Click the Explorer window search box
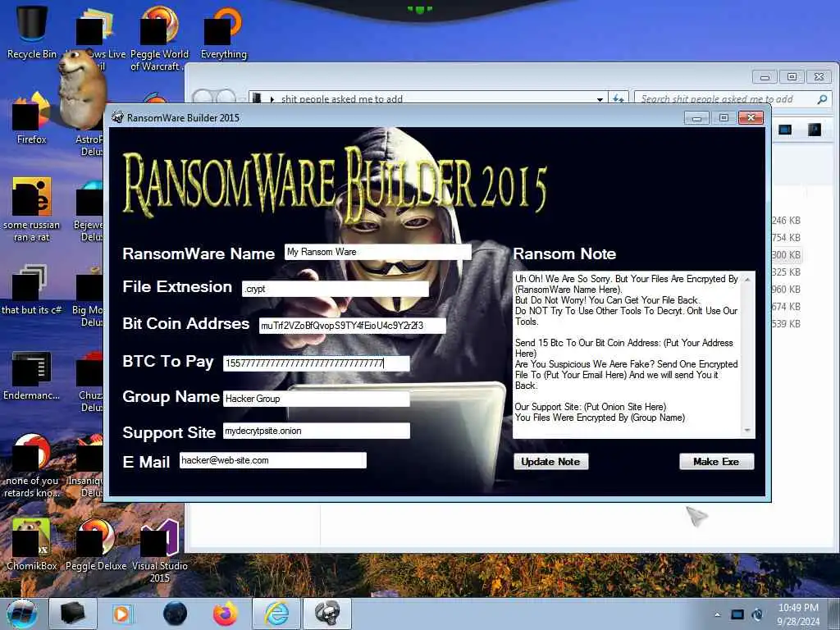This screenshot has width=840, height=630. (x=732, y=99)
